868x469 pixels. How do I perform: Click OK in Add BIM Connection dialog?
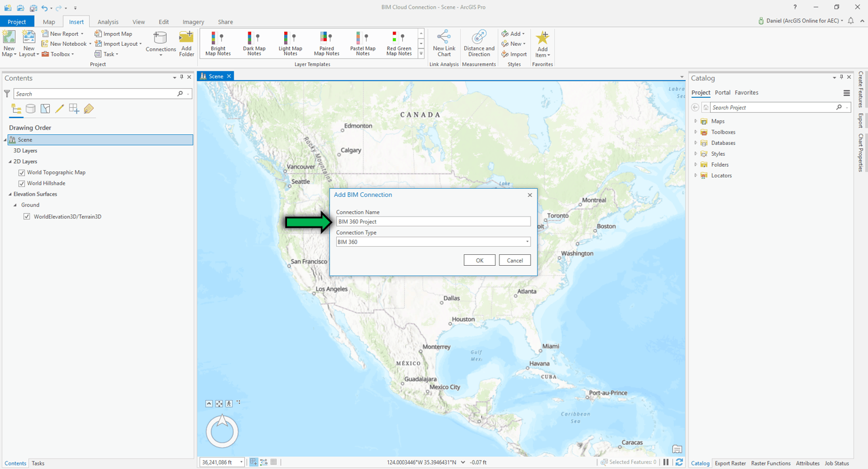click(479, 260)
